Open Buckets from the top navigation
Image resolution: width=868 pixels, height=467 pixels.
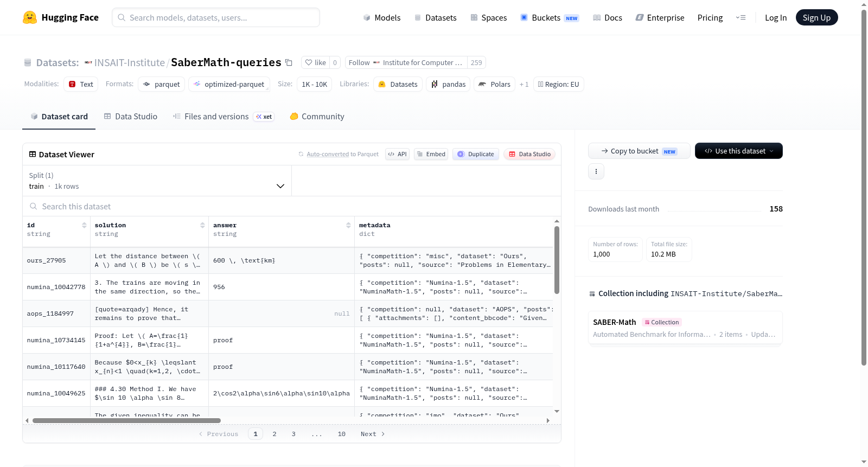(550, 17)
